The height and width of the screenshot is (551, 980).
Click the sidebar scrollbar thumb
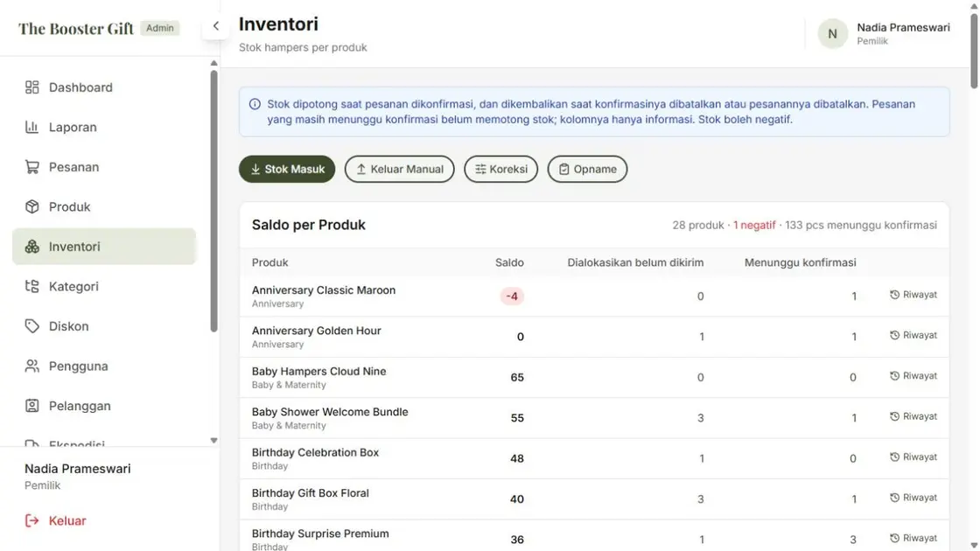[x=213, y=200]
